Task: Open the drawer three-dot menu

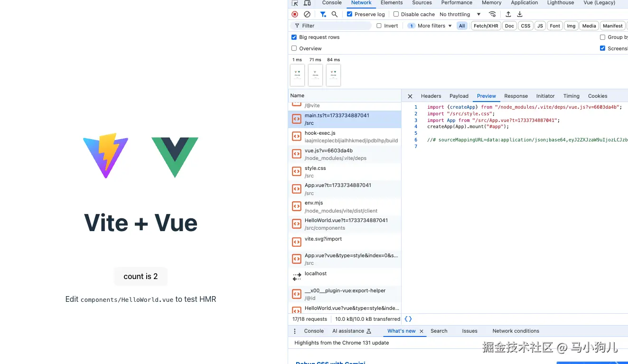Action: 295,331
